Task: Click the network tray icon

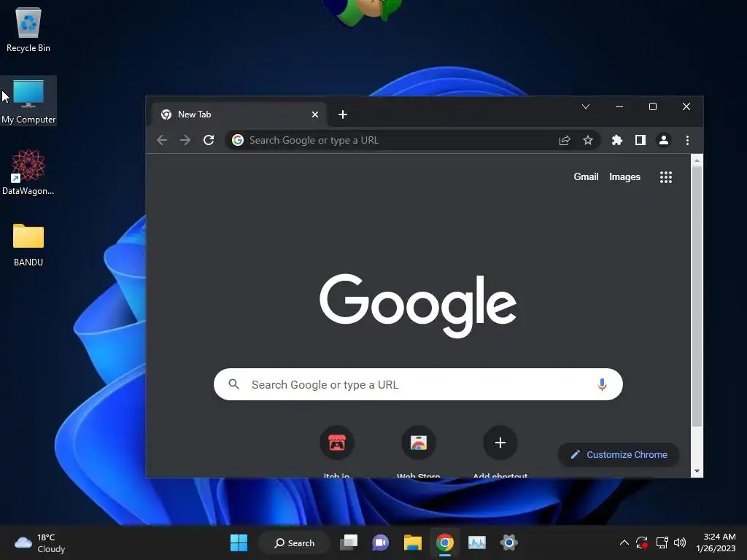Action: (x=662, y=542)
